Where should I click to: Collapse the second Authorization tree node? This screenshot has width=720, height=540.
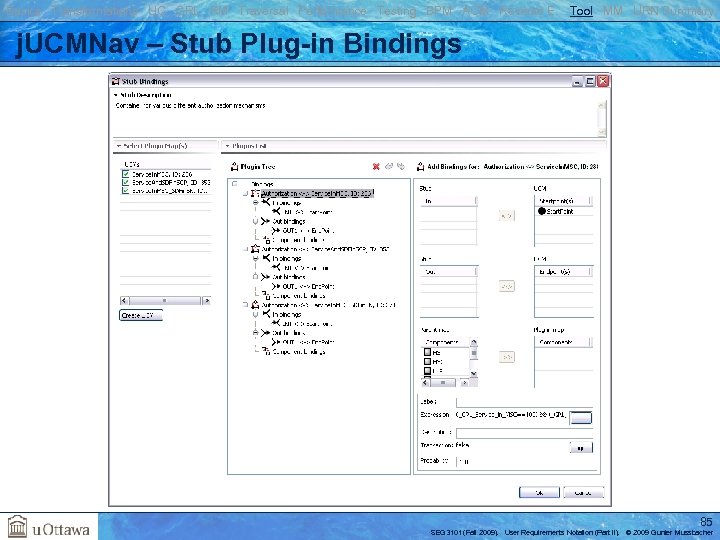tap(245, 249)
